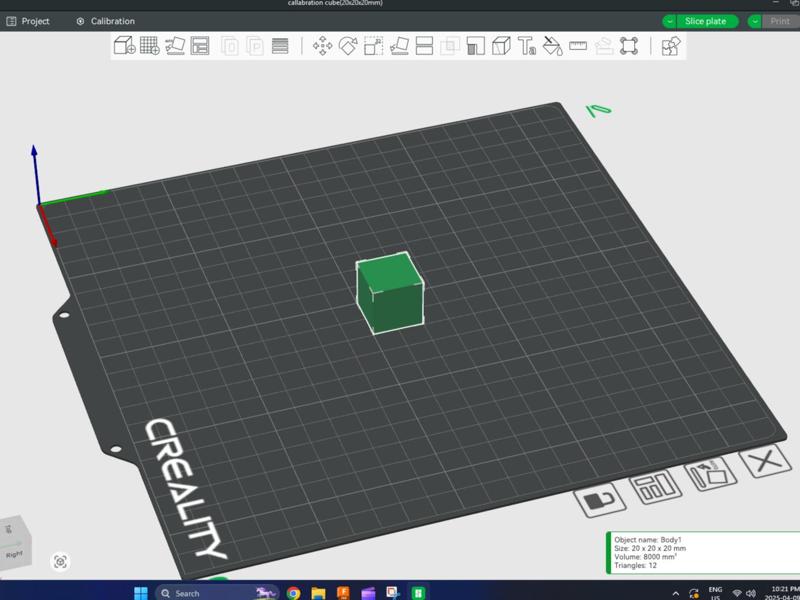
Task: Click the plate lock icon
Action: [599, 500]
